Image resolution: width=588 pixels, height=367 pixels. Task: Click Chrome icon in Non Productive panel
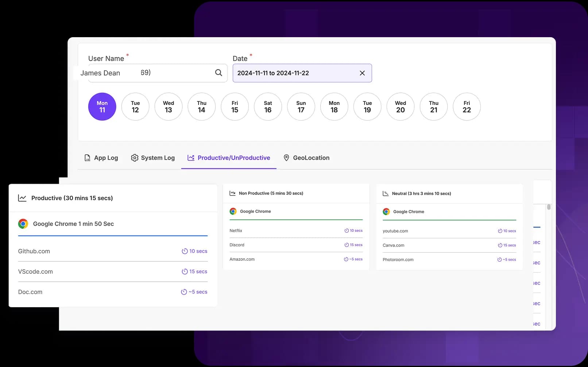(233, 211)
